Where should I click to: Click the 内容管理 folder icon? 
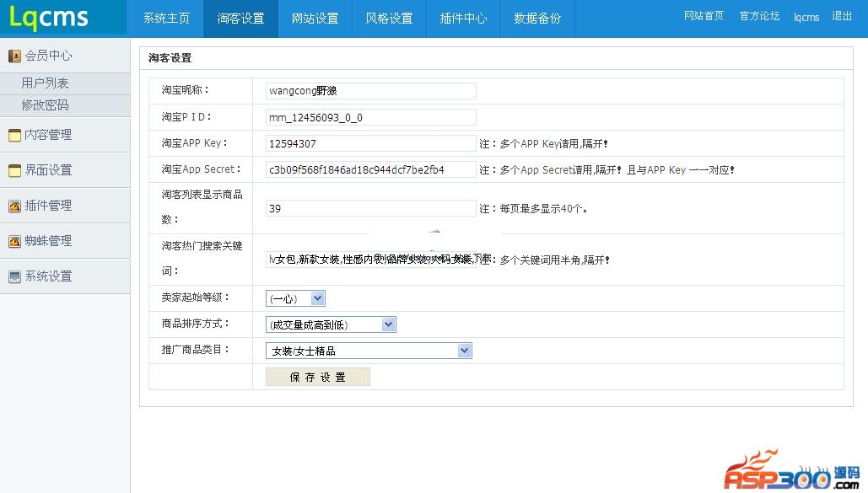coord(14,135)
